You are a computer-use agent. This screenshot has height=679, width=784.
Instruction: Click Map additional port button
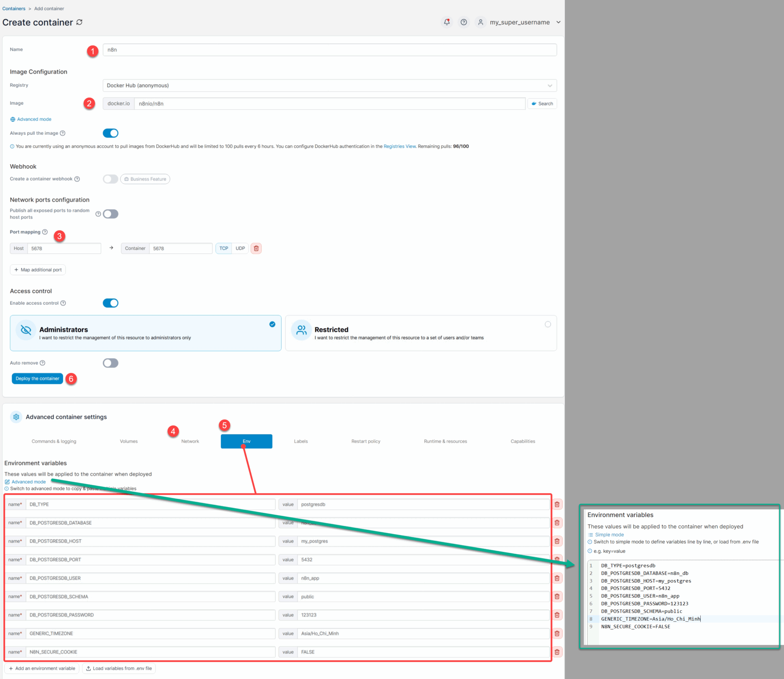pos(38,270)
